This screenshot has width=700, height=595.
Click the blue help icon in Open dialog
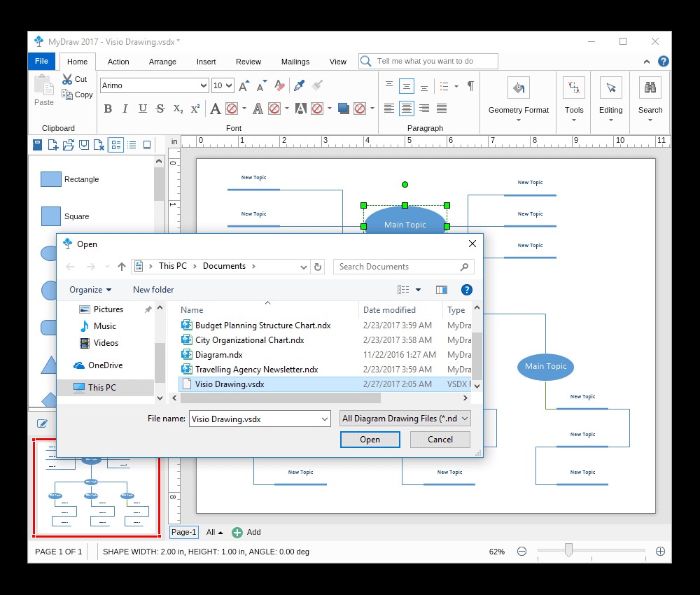point(466,290)
